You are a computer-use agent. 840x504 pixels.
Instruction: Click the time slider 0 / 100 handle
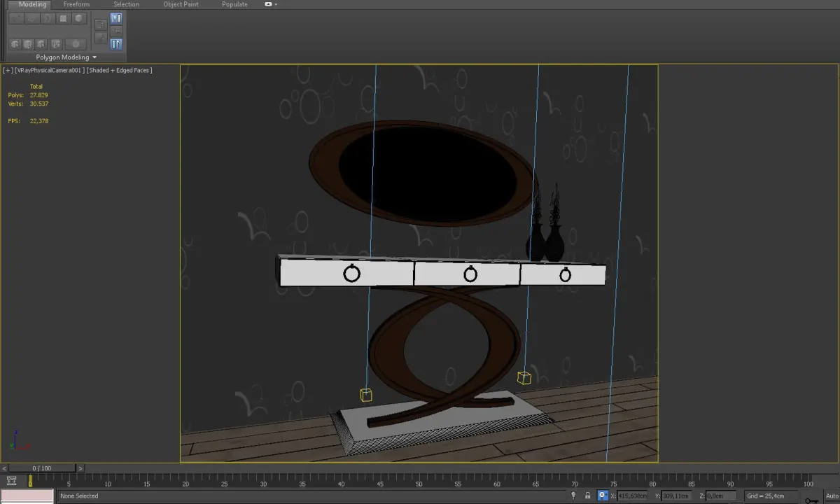tap(41, 468)
